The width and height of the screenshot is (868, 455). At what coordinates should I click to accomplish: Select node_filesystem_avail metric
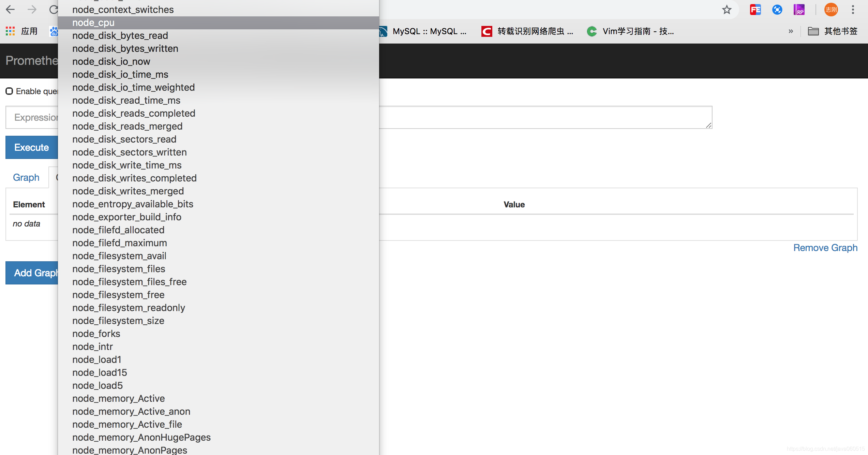[219, 256]
